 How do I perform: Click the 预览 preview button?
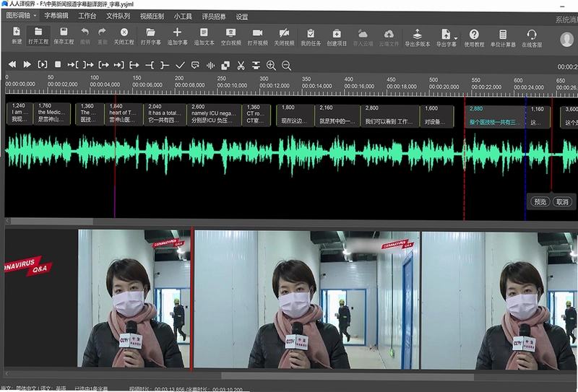tap(540, 201)
